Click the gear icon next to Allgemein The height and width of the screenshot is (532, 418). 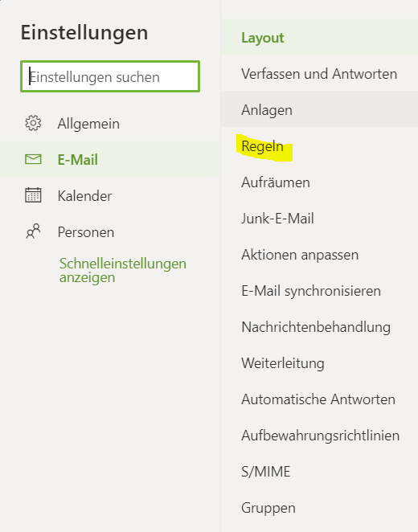point(33,123)
